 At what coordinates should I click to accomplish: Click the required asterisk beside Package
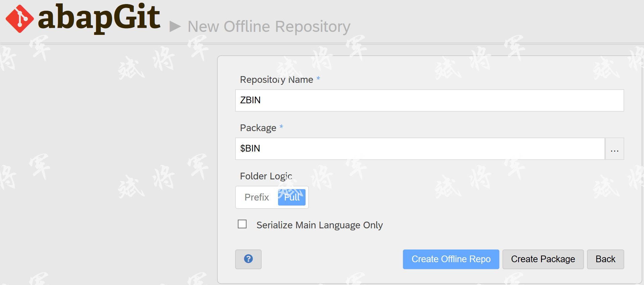[x=281, y=127]
